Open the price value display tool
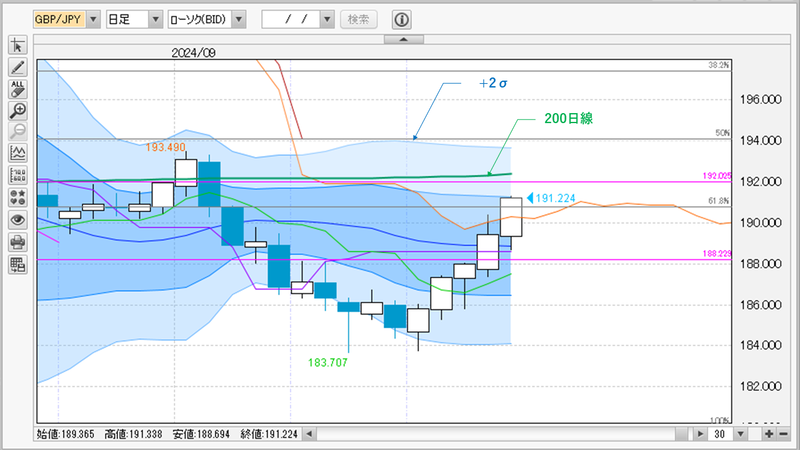Image resolution: width=800 pixels, height=450 pixels. (17, 175)
